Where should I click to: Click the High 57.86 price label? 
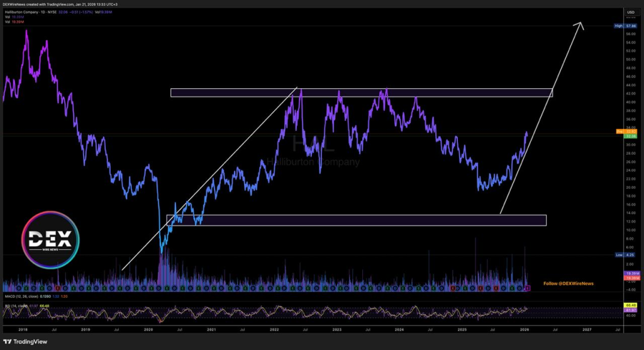click(625, 26)
